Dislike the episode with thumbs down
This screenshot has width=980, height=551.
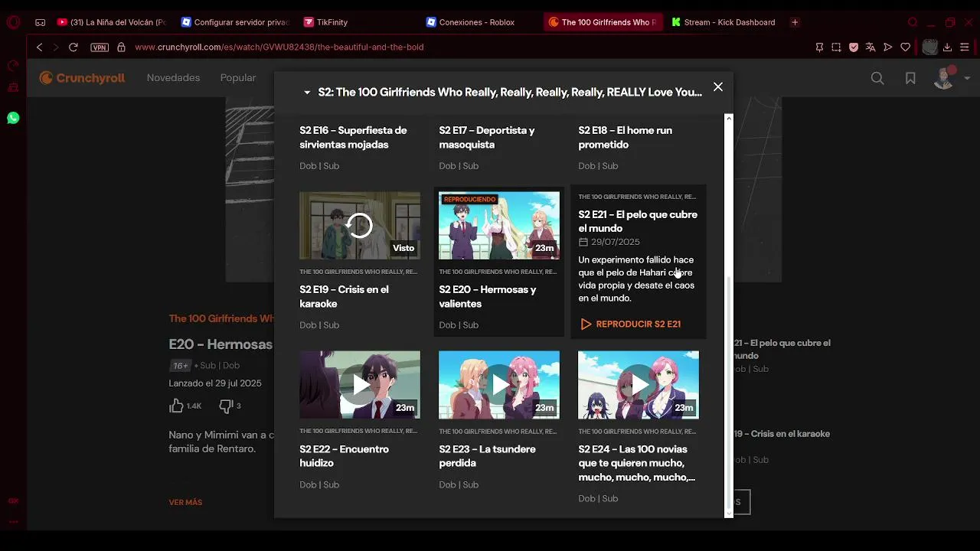tap(226, 406)
